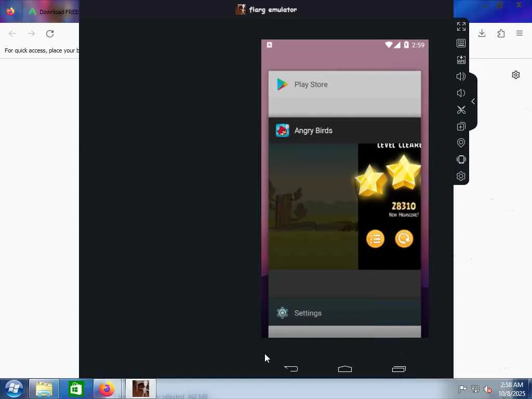Click the Play Store triangle icon
This screenshot has width=532, height=399.
pos(282,85)
